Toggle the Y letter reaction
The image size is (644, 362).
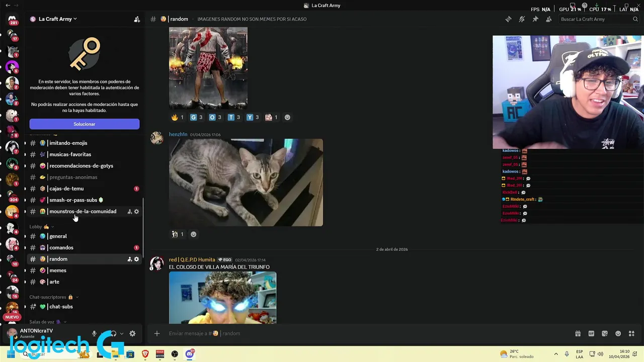[253, 117]
